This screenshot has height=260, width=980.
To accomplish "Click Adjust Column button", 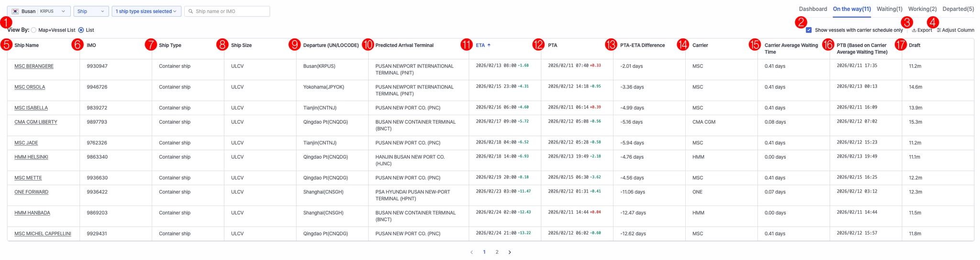I will (x=955, y=30).
